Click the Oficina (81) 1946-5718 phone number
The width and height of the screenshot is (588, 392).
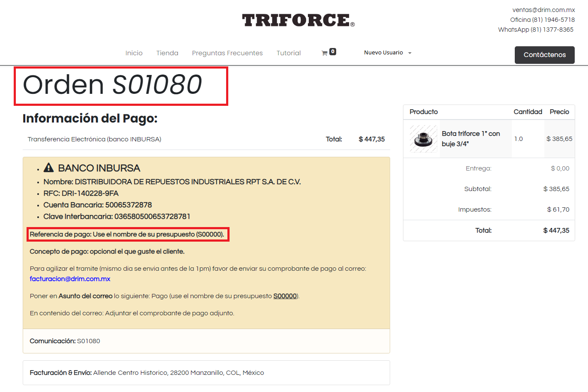(x=542, y=20)
